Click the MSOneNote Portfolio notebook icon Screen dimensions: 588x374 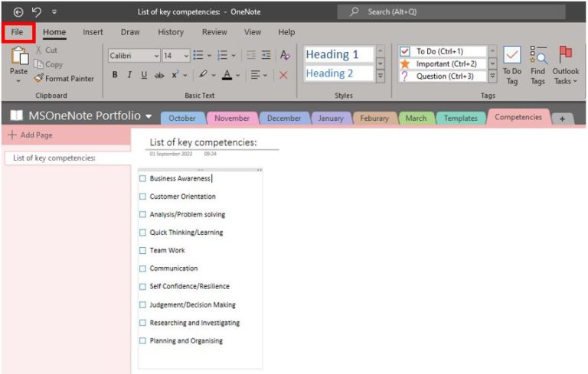click(x=17, y=115)
